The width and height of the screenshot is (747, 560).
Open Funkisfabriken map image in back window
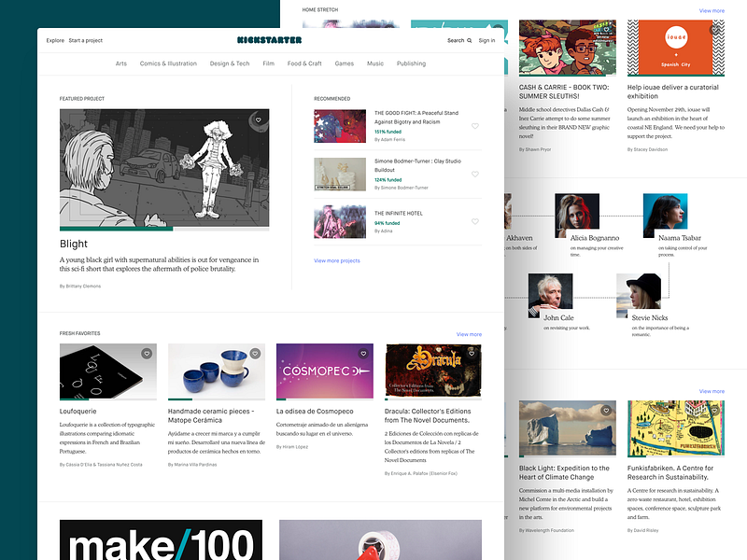point(676,427)
